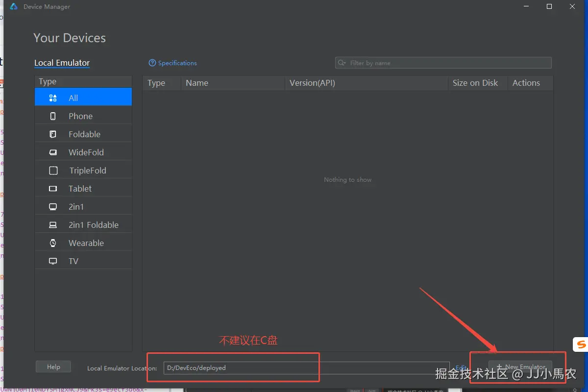The height and width of the screenshot is (392, 588).
Task: Pick the WideFold device category
Action: [x=83, y=152]
